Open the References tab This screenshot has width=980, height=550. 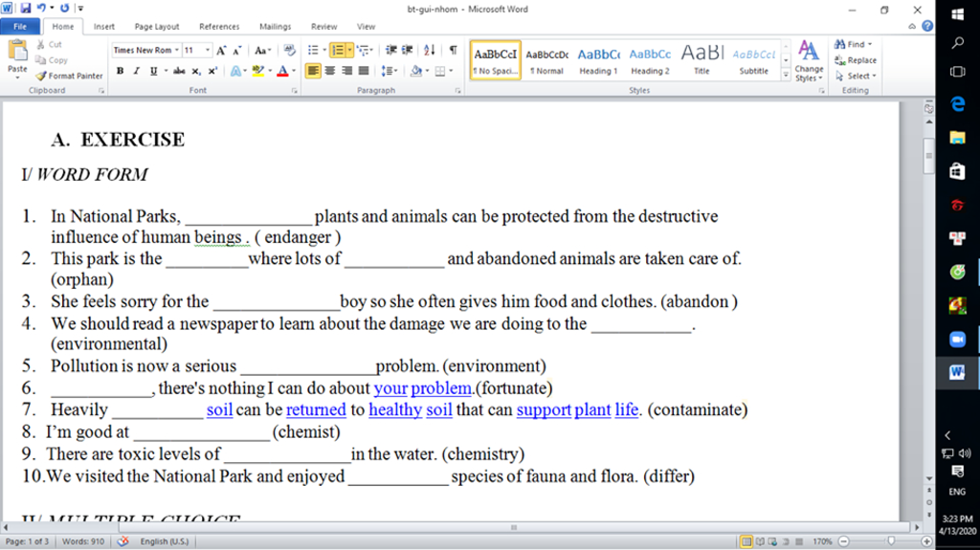(219, 26)
